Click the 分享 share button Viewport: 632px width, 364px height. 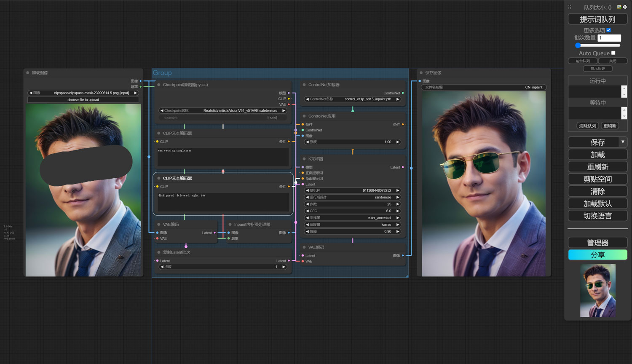597,255
